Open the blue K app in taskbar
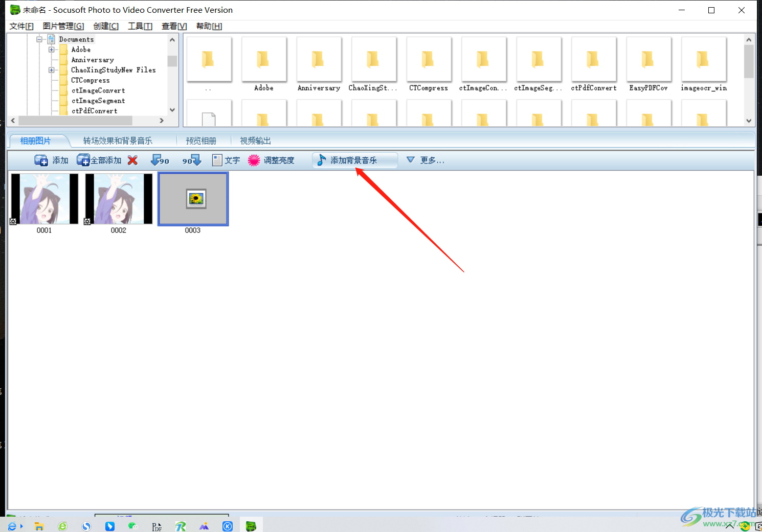 click(x=228, y=526)
